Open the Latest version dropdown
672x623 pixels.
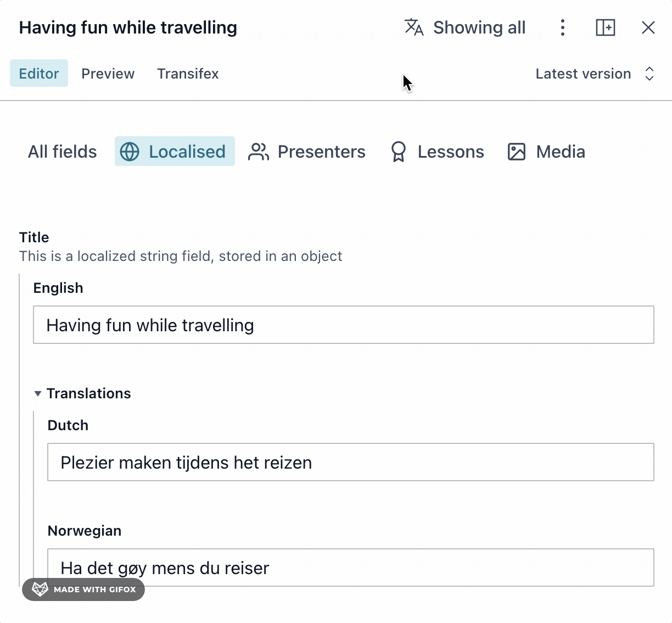pyautogui.click(x=583, y=73)
